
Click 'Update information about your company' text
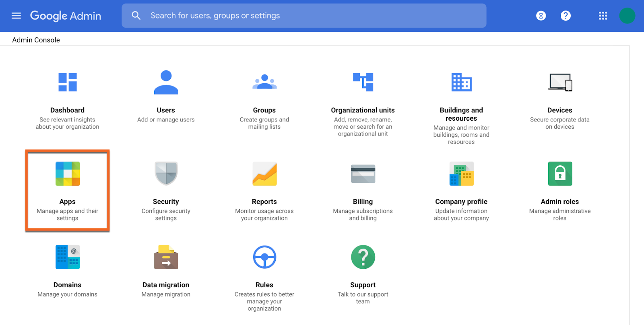click(461, 214)
